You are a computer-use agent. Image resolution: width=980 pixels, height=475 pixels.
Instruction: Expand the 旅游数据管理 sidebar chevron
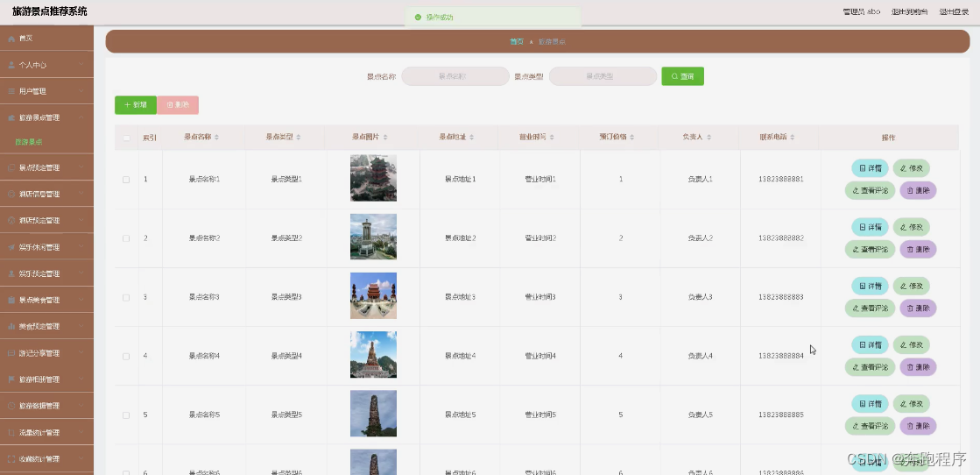[x=81, y=406]
